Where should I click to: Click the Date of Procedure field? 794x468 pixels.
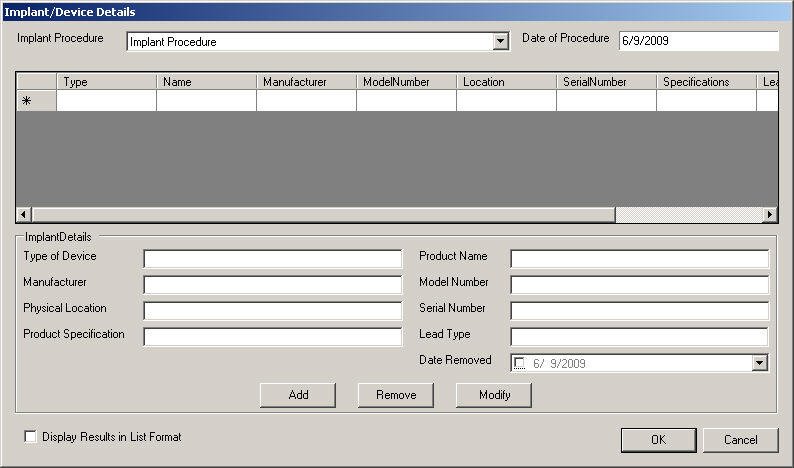click(697, 41)
